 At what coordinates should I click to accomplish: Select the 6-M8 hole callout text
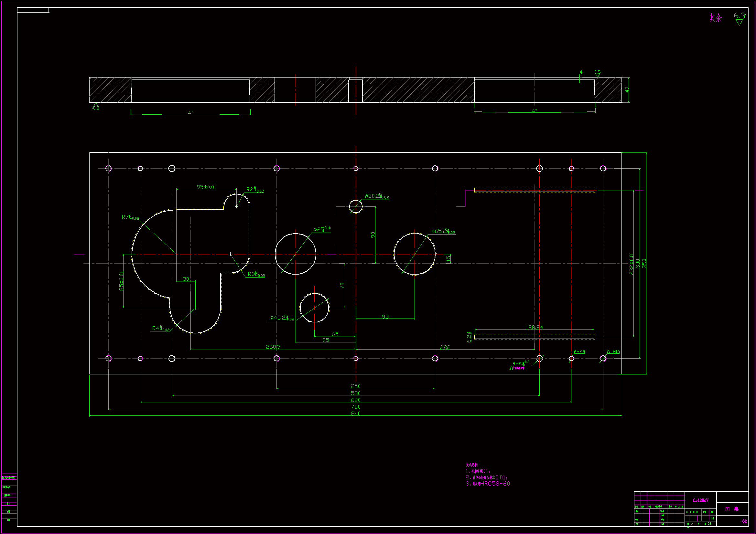click(x=579, y=352)
